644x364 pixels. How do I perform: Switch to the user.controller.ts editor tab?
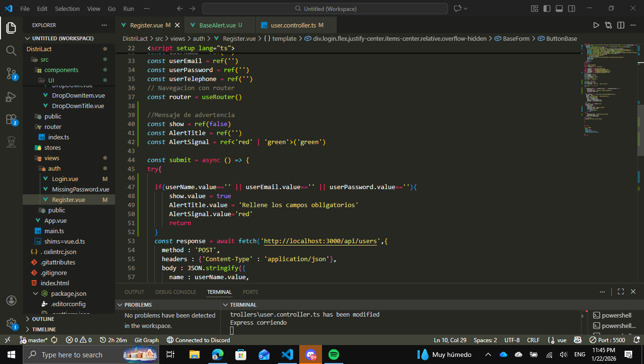click(293, 25)
